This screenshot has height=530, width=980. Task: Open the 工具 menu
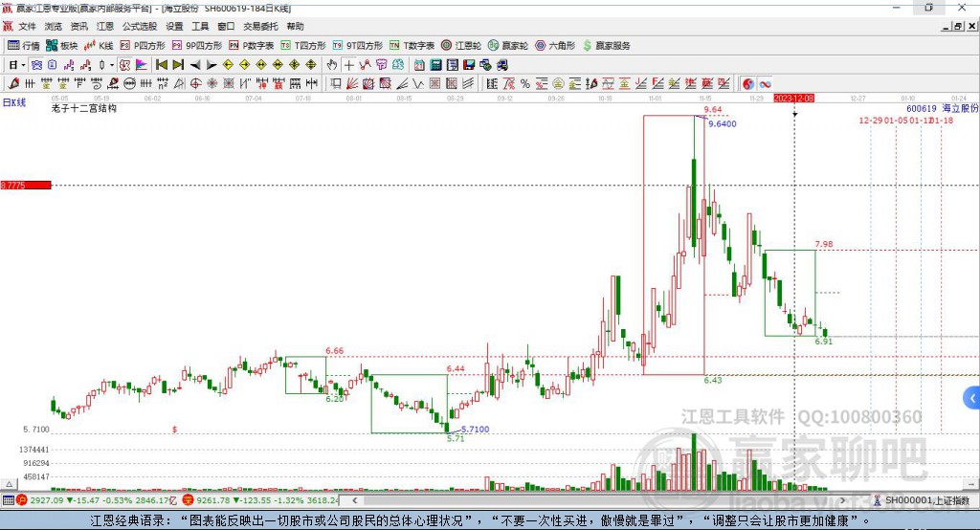tap(200, 26)
